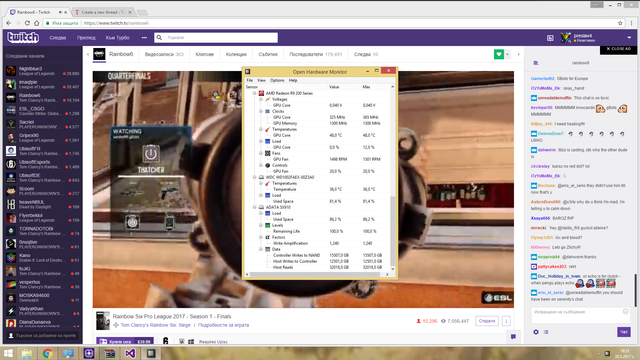640x360 pixels.
Task: Open File Explorer from the taskbar
Action: point(27,353)
